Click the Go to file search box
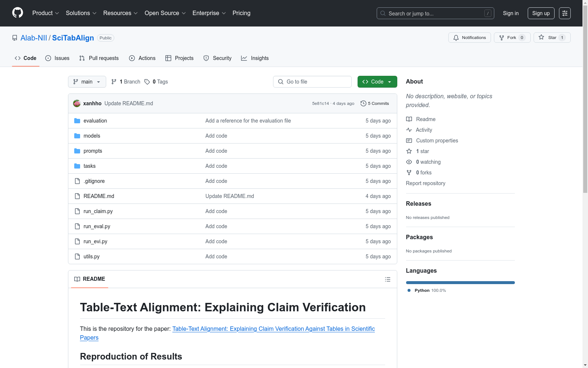 tap(312, 82)
